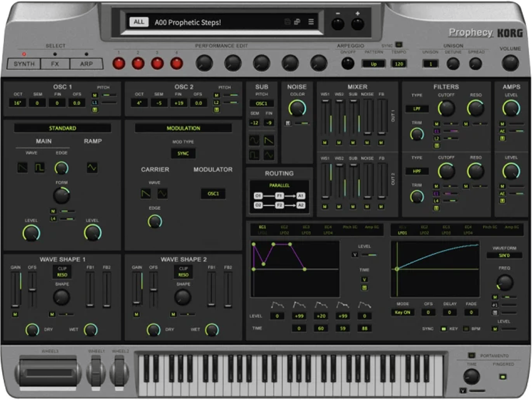532x400 pixels.
Task: Select LFO2 tab in right modulation panel
Action: 424,233
